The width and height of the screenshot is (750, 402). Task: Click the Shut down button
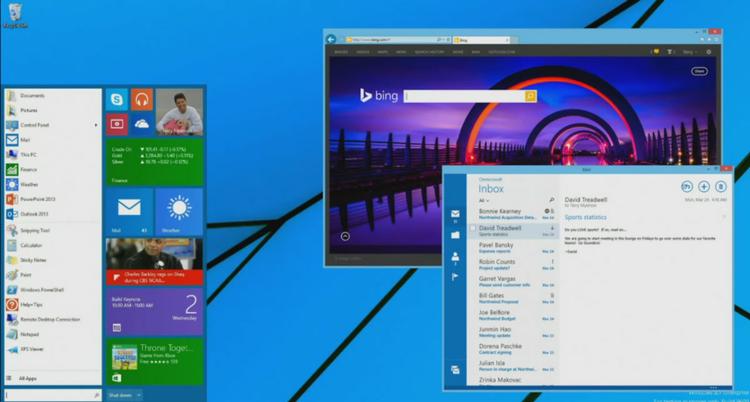click(120, 395)
